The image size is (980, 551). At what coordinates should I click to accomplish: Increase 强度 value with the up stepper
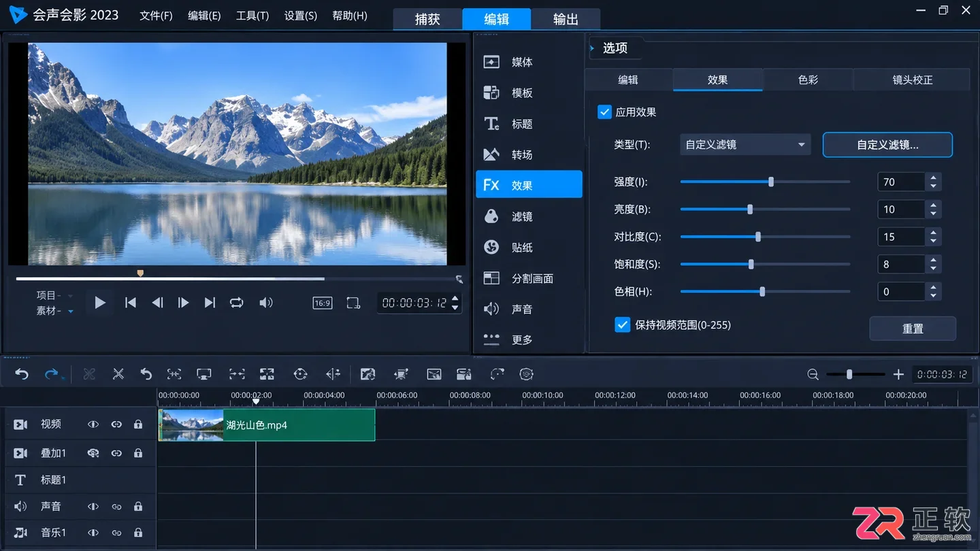(934, 178)
